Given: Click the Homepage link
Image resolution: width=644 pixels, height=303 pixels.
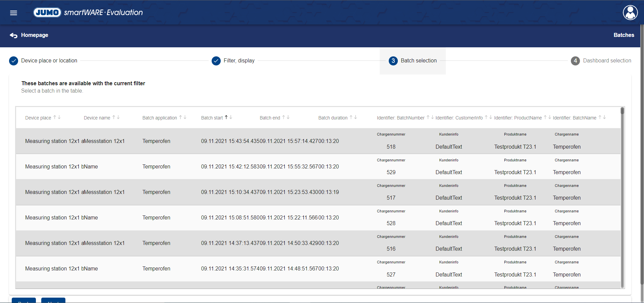Looking at the screenshot, I should tap(35, 35).
